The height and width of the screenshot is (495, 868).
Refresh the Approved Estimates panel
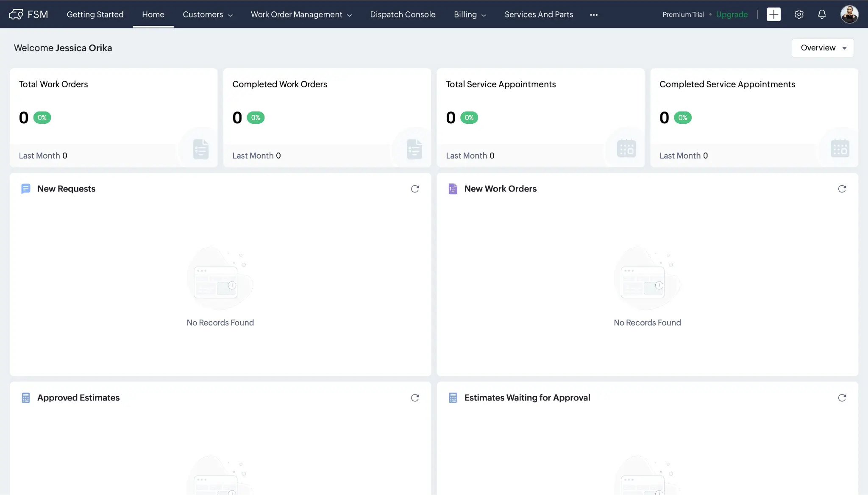pos(415,398)
